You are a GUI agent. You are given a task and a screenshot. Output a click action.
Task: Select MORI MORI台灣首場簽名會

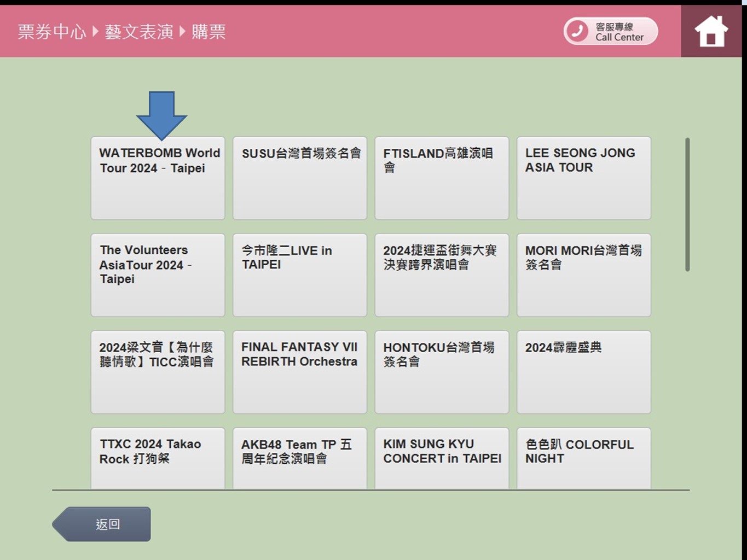(x=584, y=275)
